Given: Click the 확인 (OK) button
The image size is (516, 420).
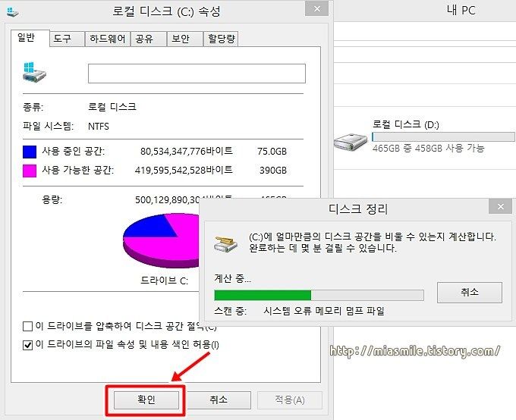Looking at the screenshot, I should (146, 400).
